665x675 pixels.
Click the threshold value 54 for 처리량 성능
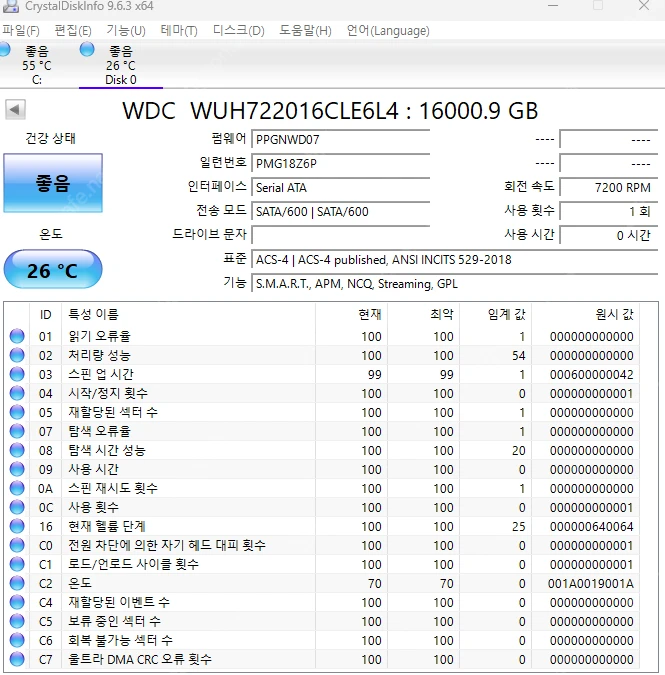pyautogui.click(x=518, y=356)
